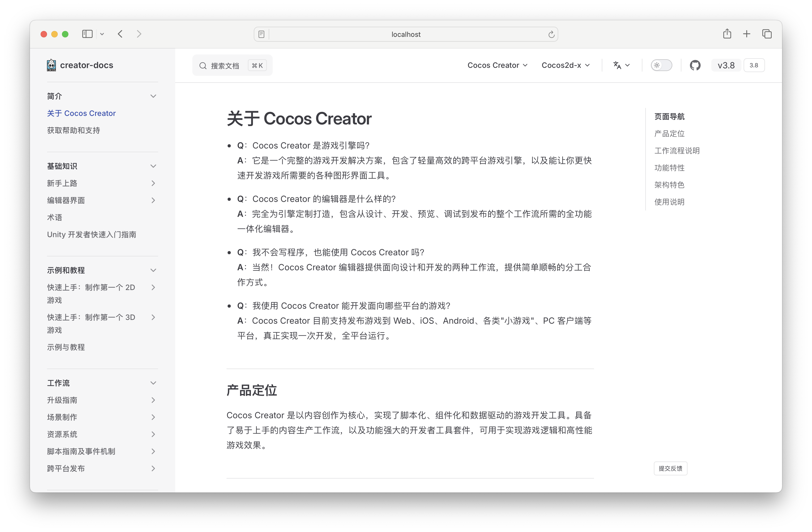Reload the page in address bar
The image size is (812, 532).
pos(551,34)
